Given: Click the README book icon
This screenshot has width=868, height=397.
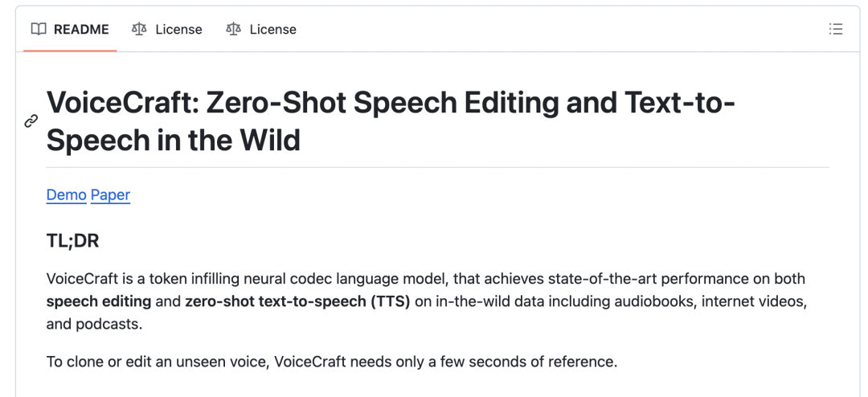Looking at the screenshot, I should point(39,30).
